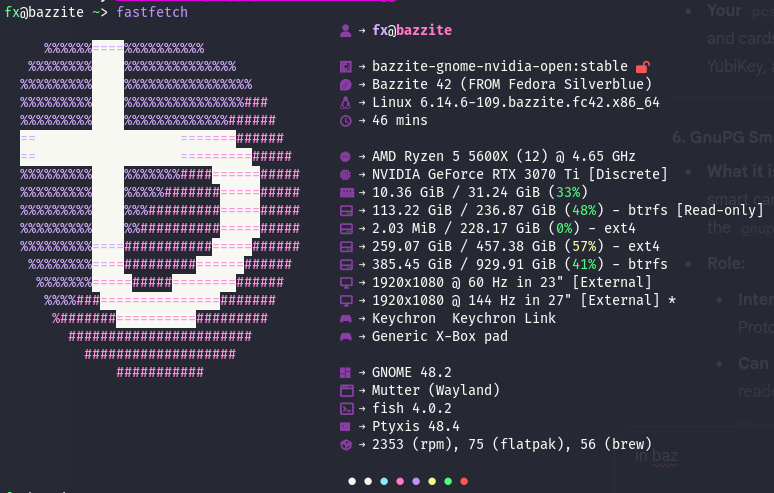Click the user icon beside fx@bazzite
Image resolution: width=774 pixels, height=493 pixels.
coord(346,31)
